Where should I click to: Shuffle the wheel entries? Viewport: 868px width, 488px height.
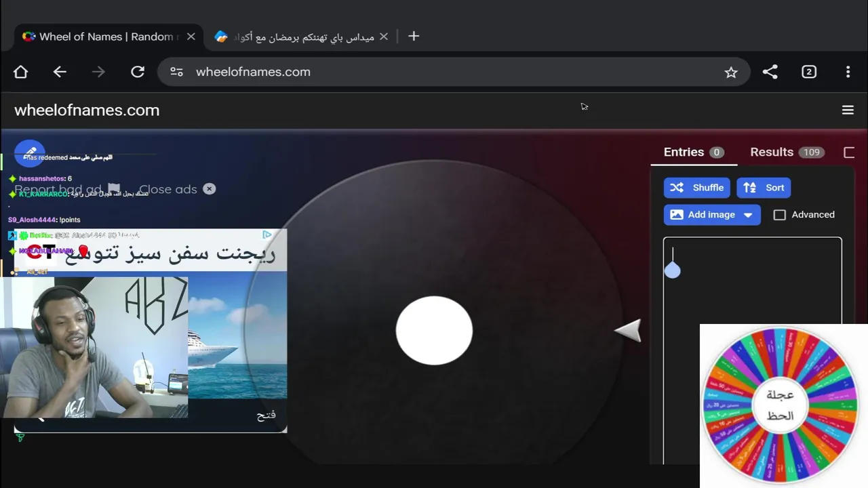(x=697, y=188)
